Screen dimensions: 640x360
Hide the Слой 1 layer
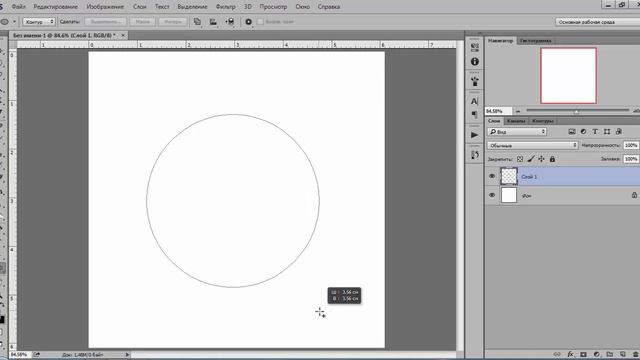[492, 176]
